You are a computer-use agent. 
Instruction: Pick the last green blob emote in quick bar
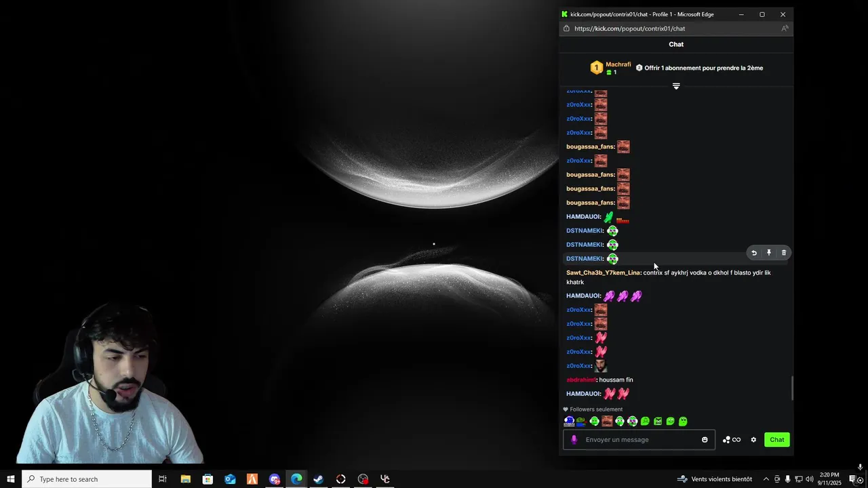click(683, 422)
